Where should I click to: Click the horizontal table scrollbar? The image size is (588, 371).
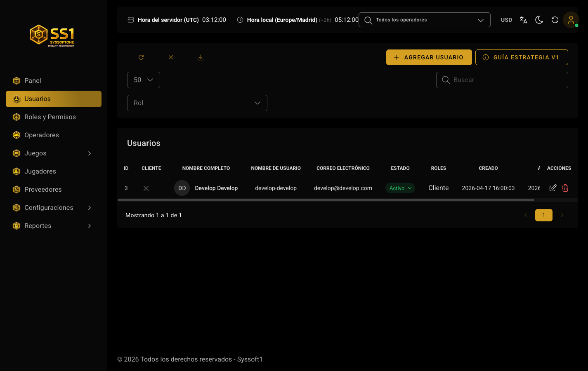326,200
